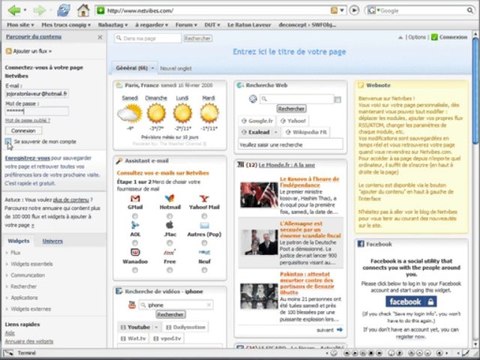This screenshot has height=360, width=480.
Task: Choose the Neuf radio button
Action: pos(204,270)
